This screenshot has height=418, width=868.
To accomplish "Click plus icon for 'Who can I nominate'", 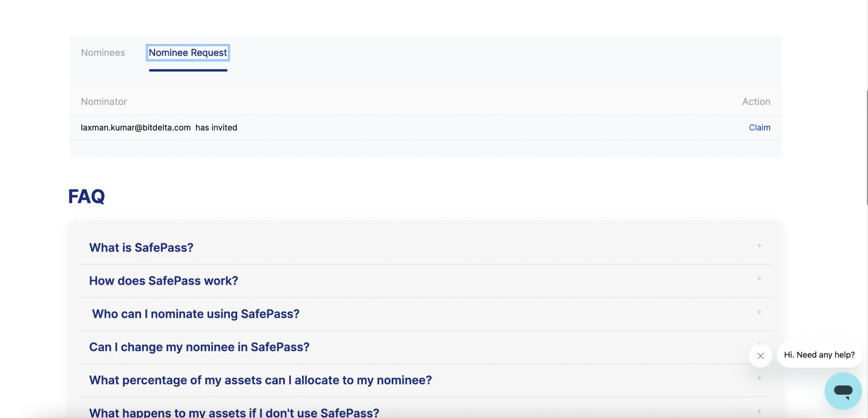I will pos(759,312).
